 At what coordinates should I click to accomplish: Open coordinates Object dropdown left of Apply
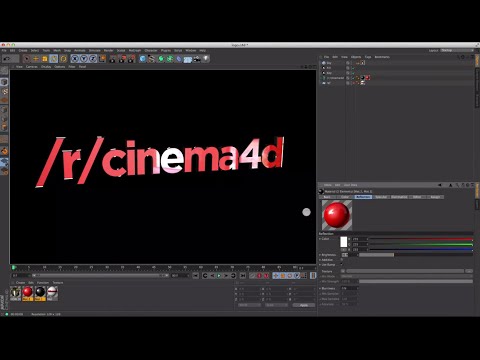click(249, 305)
